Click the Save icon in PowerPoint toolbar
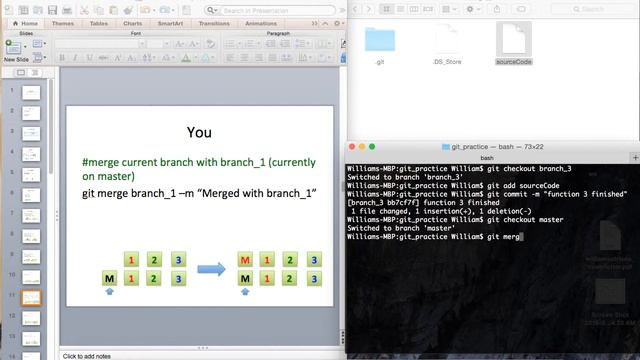This screenshot has width=640, height=360. (52, 10)
